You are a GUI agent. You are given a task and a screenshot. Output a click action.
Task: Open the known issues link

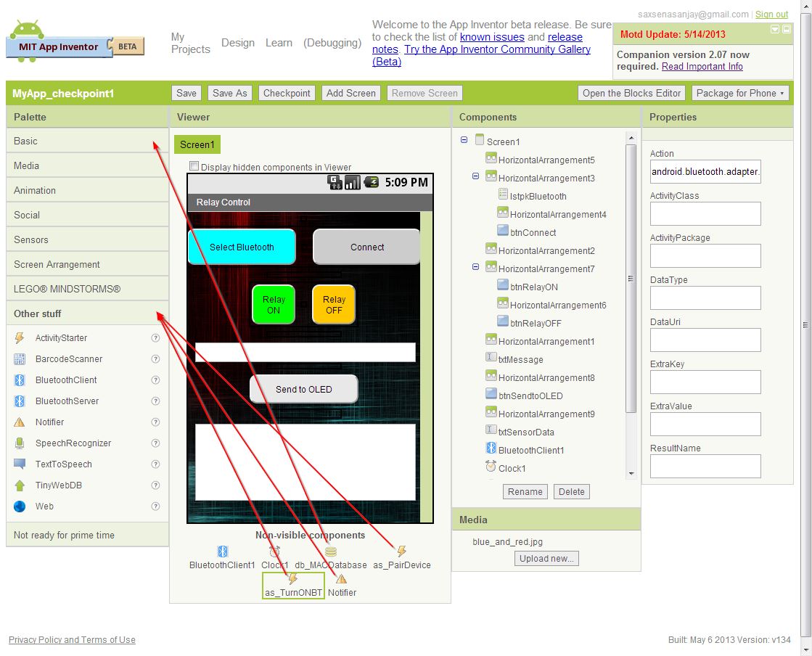(492, 37)
